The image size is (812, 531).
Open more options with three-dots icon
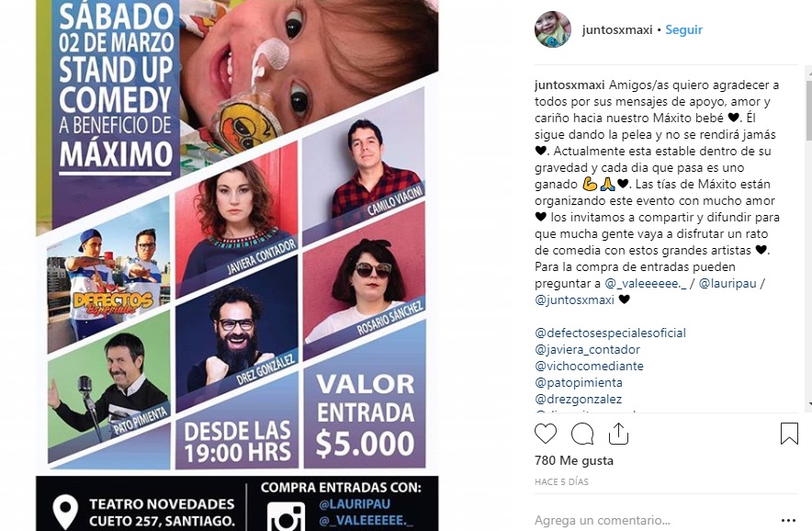788,520
